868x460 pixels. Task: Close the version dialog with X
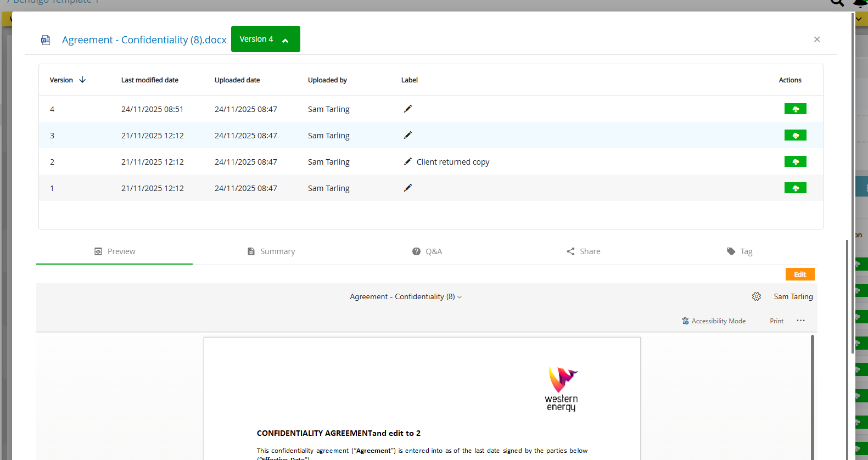click(x=817, y=39)
